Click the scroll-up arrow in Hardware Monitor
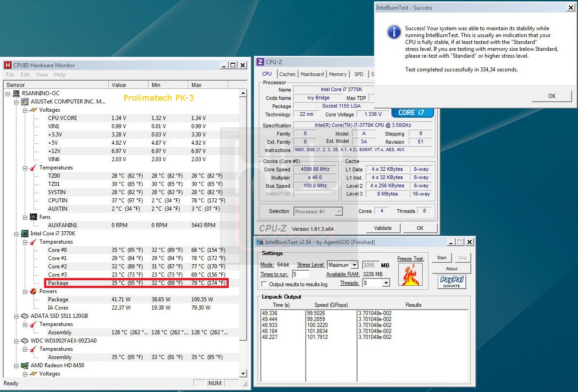 coord(243,93)
